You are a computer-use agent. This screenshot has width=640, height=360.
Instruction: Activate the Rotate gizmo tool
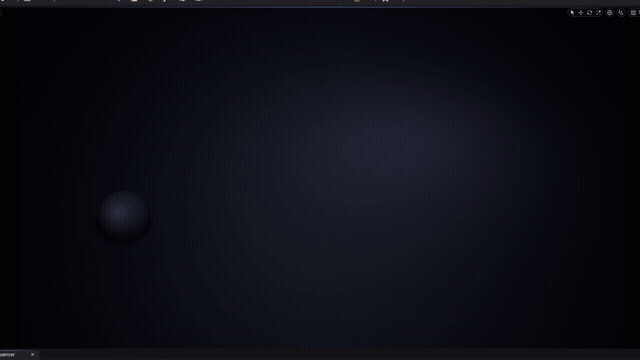click(590, 13)
